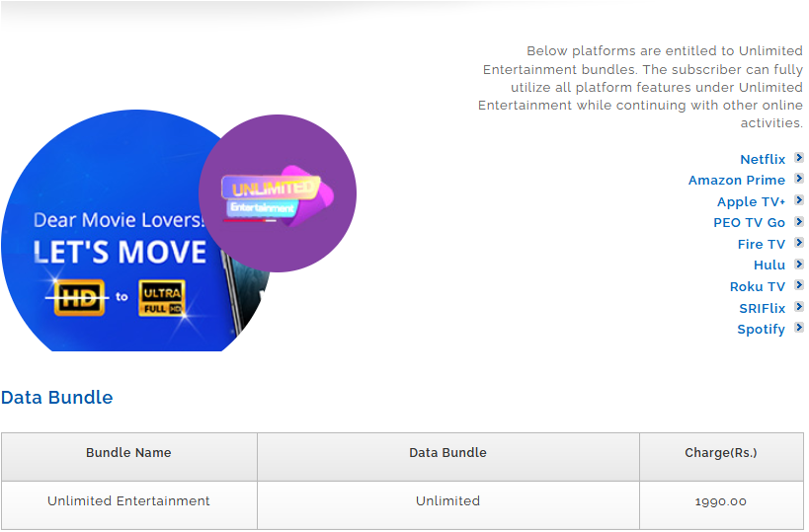Click the arrow icon beside Apple TV+
809x532 pixels.
click(799, 200)
